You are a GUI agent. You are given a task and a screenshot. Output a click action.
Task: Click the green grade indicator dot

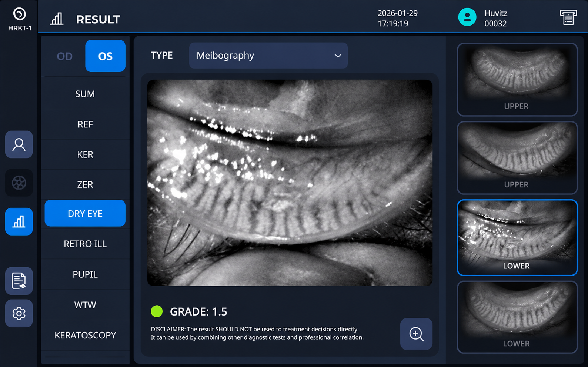[157, 311]
